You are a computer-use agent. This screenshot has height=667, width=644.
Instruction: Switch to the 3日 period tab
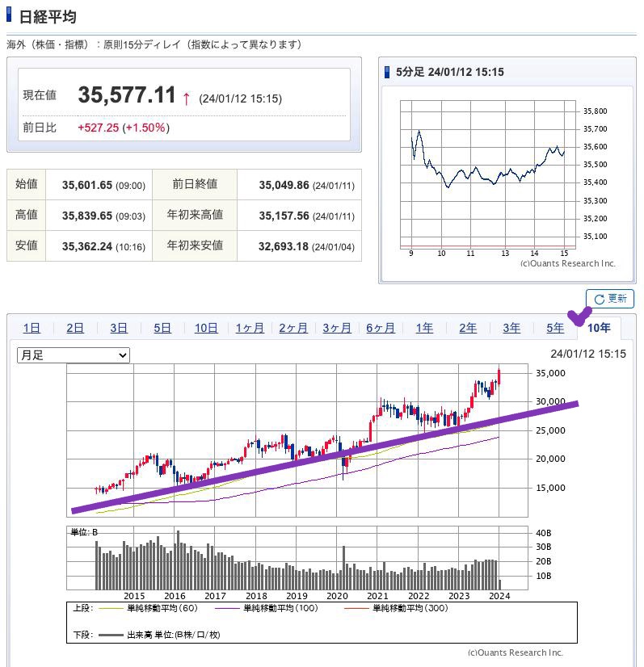pos(119,328)
